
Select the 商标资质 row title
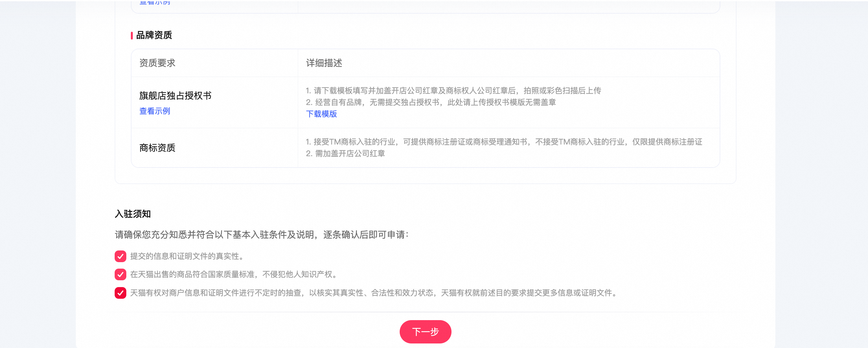[x=157, y=148]
